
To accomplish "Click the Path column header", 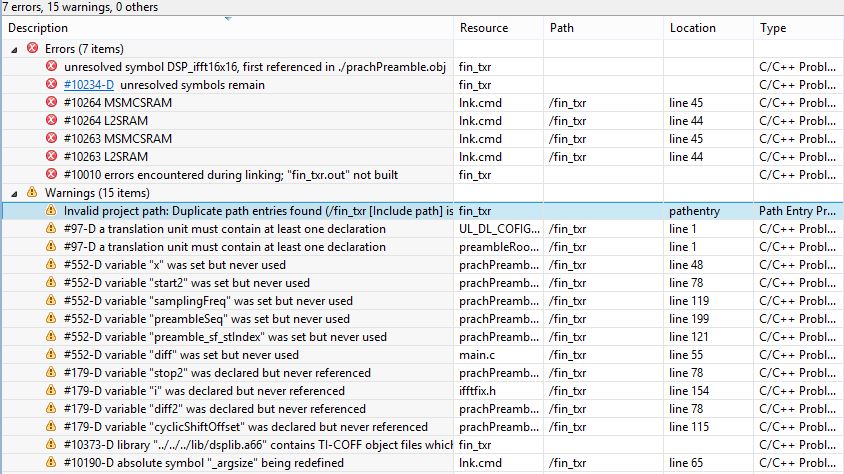I will pos(562,28).
